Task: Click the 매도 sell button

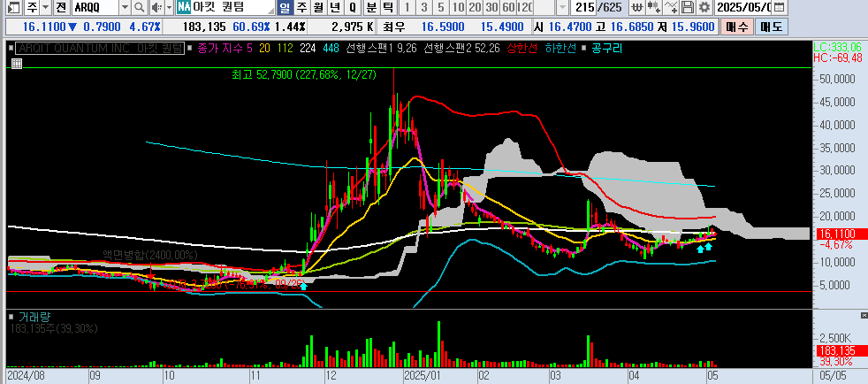Action: pyautogui.click(x=772, y=27)
